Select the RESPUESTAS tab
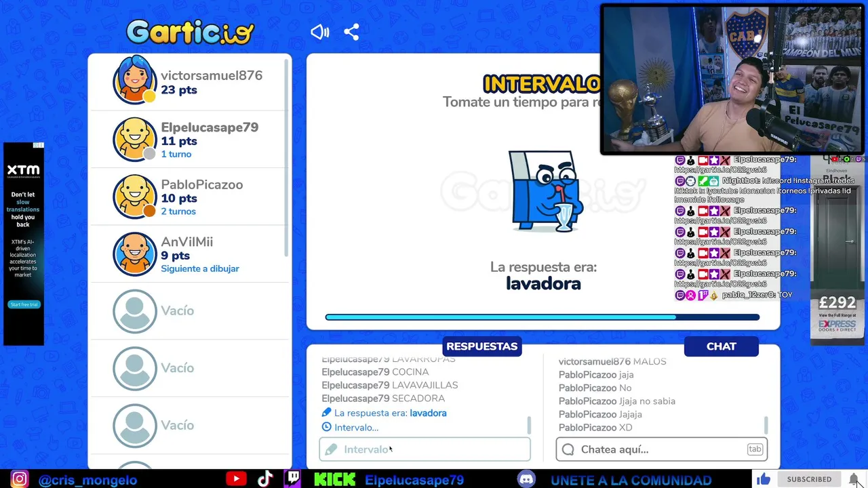This screenshot has height=488, width=868. click(481, 346)
